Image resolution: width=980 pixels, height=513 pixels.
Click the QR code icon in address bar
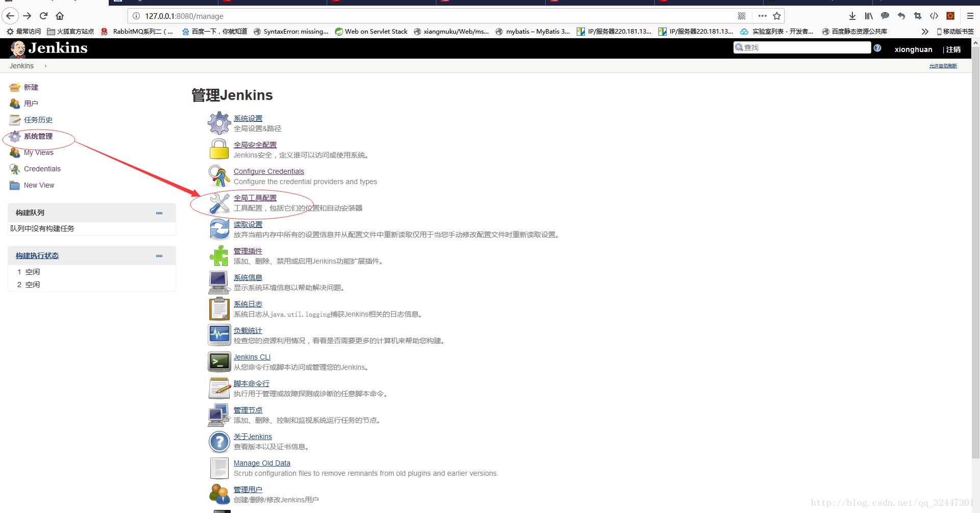click(742, 16)
